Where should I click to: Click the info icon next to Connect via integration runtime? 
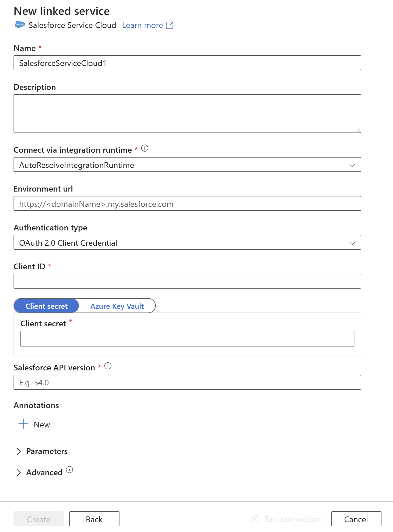145,148
